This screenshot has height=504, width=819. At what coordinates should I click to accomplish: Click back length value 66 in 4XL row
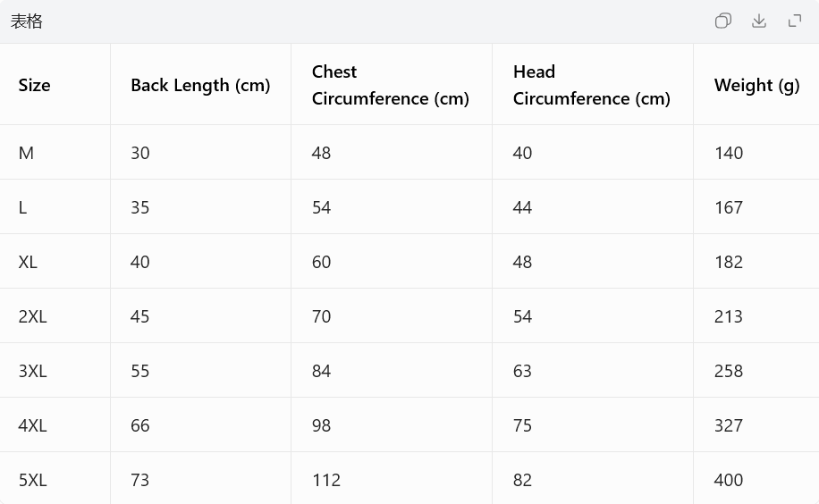click(x=140, y=425)
